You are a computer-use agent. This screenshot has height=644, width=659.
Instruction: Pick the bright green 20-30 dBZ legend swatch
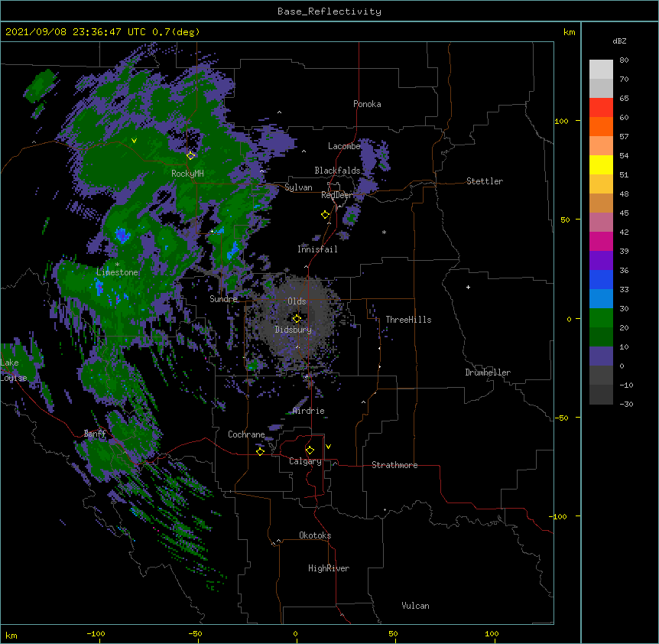601,318
